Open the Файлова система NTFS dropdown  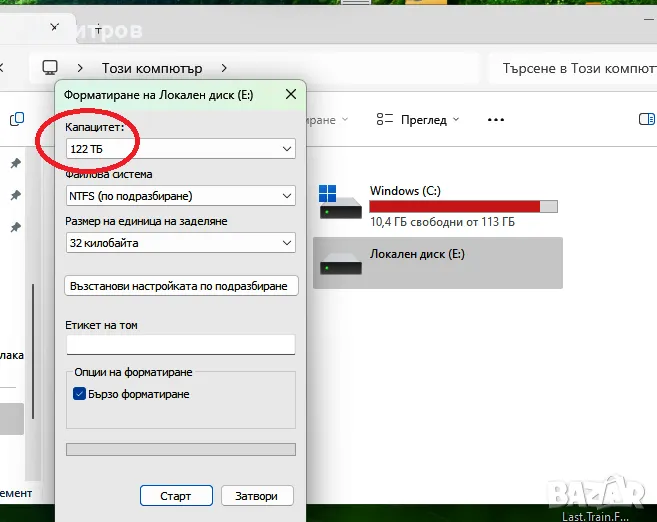pos(180,196)
